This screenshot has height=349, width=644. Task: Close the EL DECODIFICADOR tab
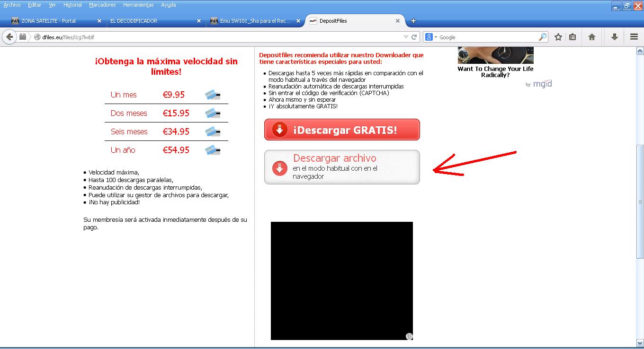coord(199,21)
